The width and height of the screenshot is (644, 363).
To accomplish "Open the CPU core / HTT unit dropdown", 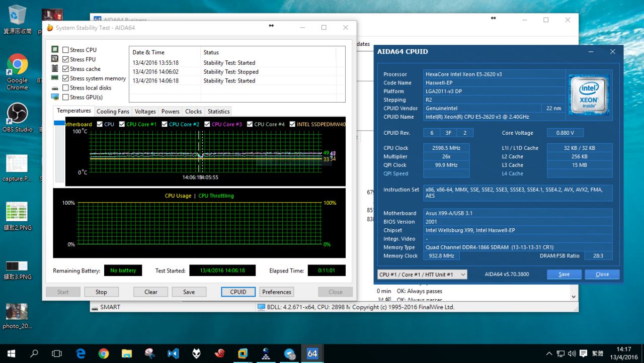I will point(422,274).
